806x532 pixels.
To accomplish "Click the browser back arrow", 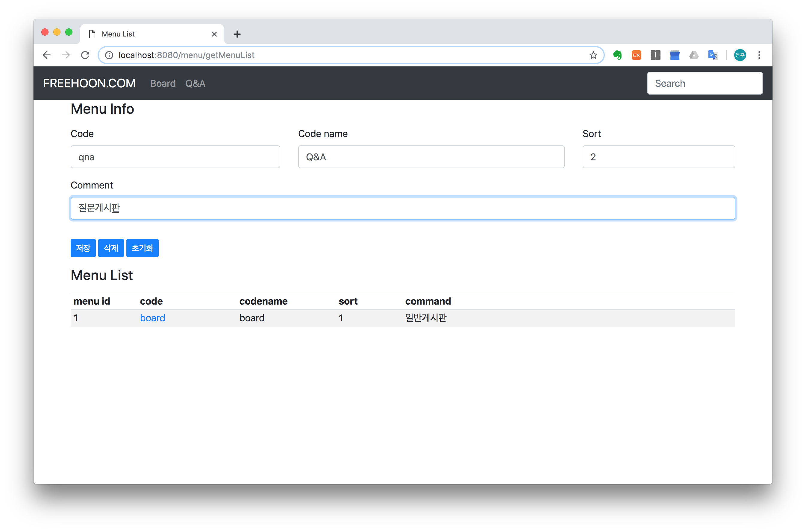I will [47, 55].
